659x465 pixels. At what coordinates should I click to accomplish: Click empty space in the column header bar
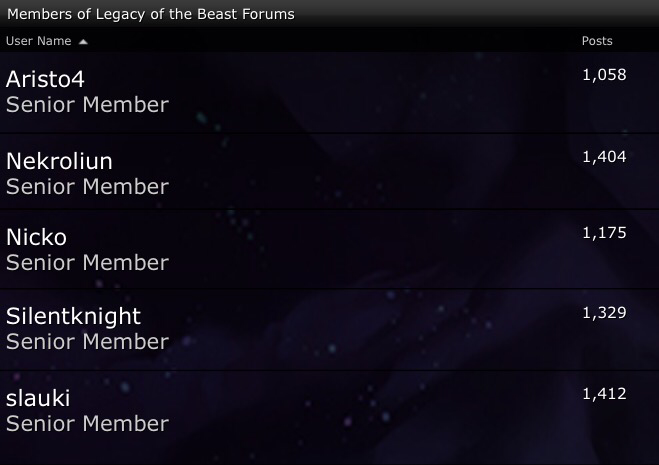pos(330,41)
